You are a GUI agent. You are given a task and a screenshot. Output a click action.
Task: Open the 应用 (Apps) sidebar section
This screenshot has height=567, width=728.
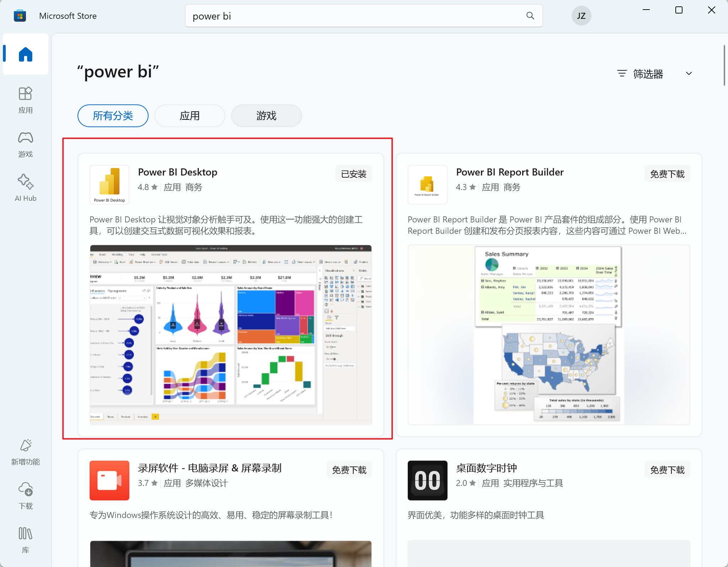[x=26, y=100]
